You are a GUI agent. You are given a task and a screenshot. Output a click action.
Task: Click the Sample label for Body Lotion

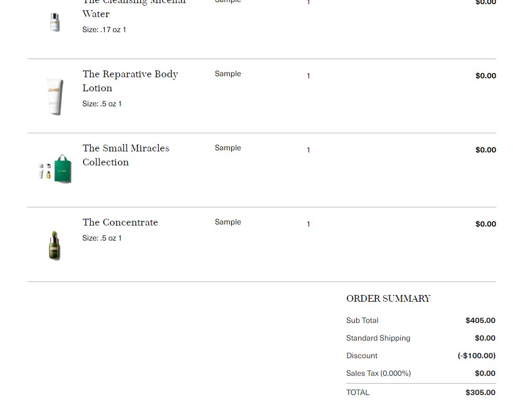pos(228,74)
